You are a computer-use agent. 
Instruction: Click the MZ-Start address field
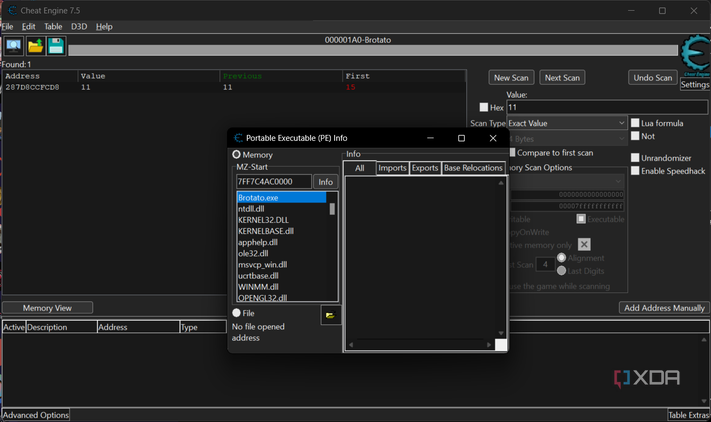coord(273,182)
